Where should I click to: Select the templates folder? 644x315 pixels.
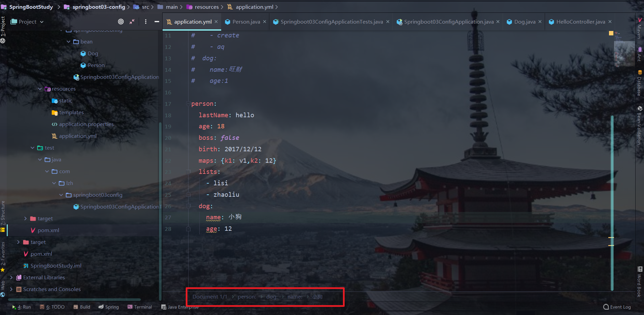click(x=68, y=113)
